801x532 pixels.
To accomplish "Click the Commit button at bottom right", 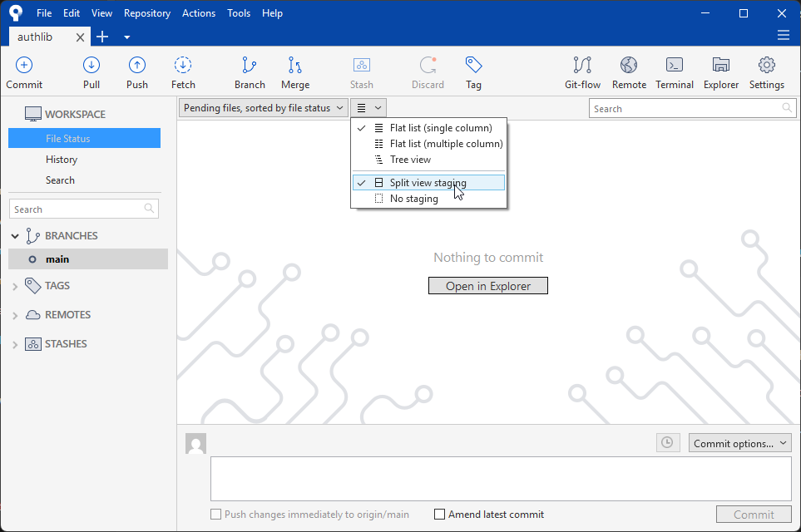I will (754, 515).
